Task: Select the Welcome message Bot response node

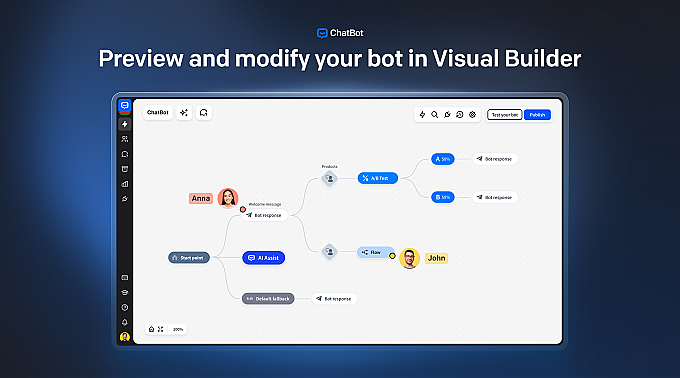Action: tap(265, 215)
